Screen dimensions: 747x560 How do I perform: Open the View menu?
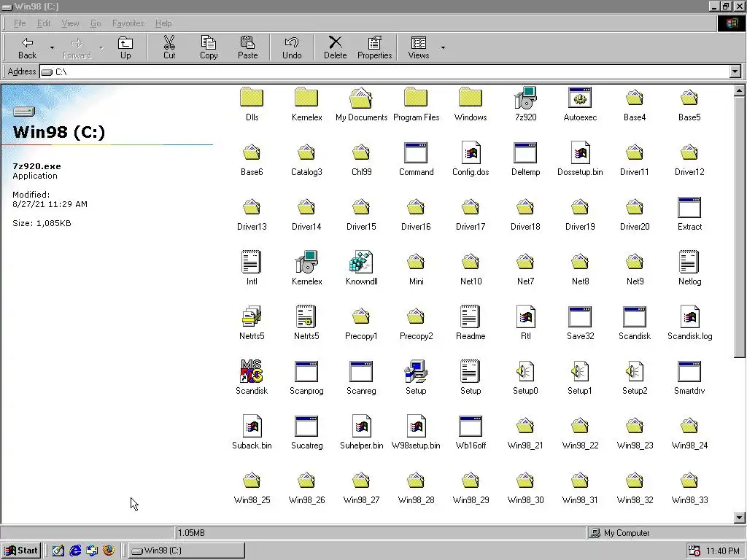click(x=70, y=23)
